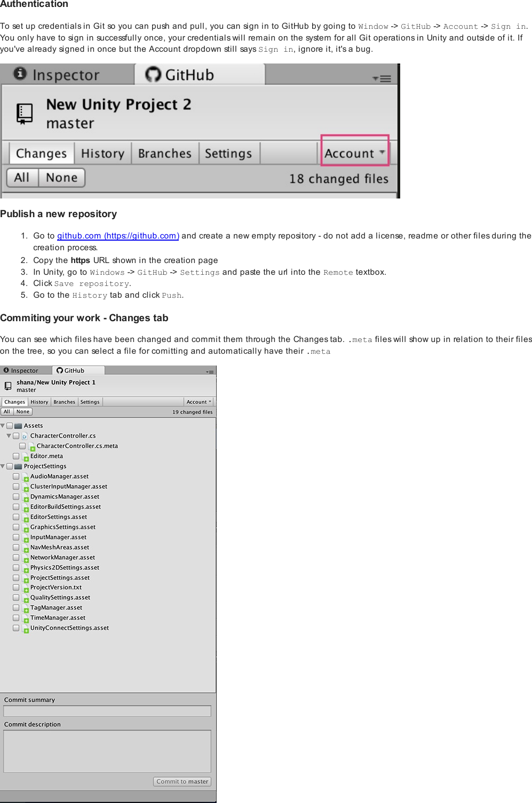This screenshot has height=803, width=532.
Task: Click the added-file icon of Physics2DSettings.asset
Action: 25,568
